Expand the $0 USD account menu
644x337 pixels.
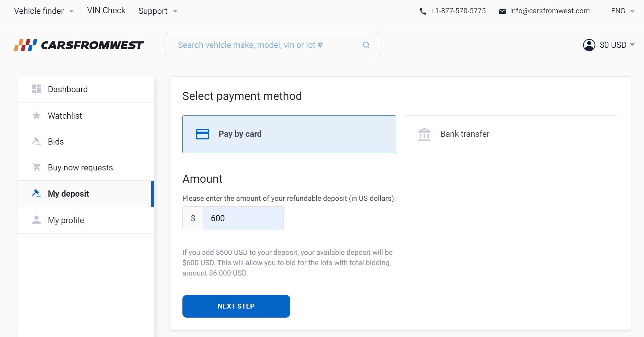pos(617,45)
